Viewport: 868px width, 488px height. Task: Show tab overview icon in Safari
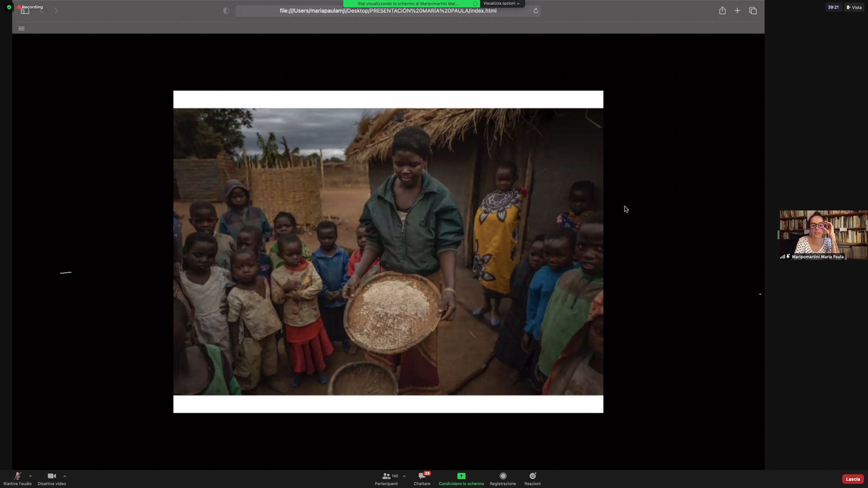coord(753,11)
